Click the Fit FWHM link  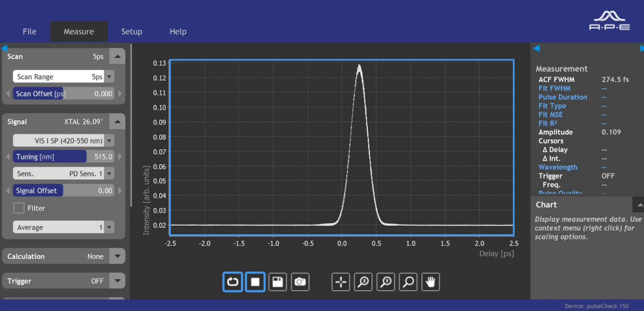point(554,88)
